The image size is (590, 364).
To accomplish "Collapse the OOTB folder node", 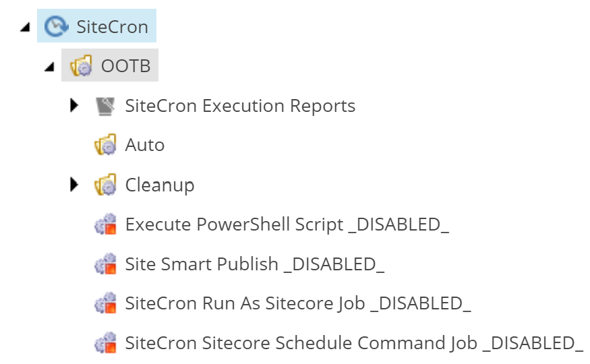I will [x=50, y=67].
